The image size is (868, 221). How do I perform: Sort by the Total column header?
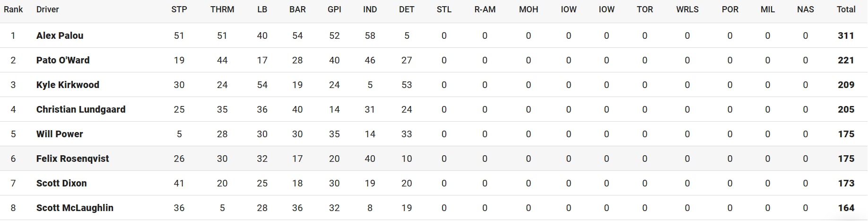(x=846, y=9)
